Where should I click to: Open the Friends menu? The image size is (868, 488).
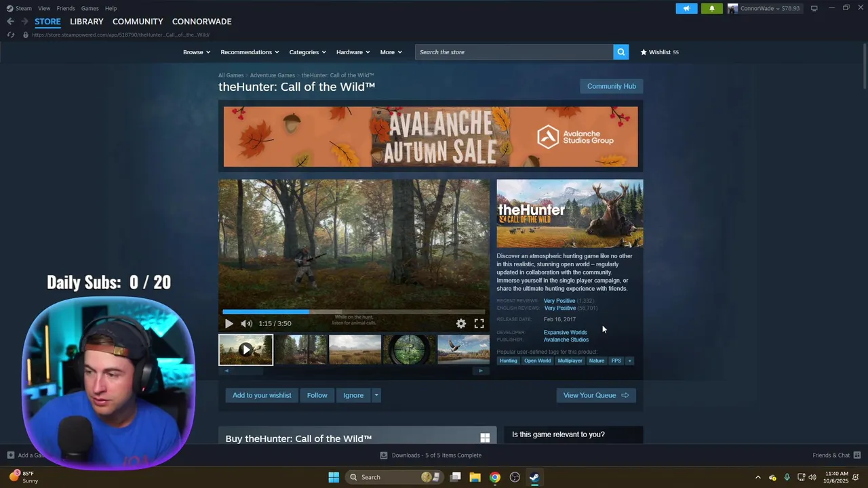(66, 8)
